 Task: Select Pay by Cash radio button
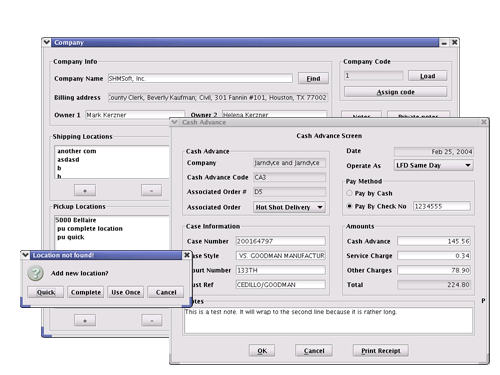[349, 193]
